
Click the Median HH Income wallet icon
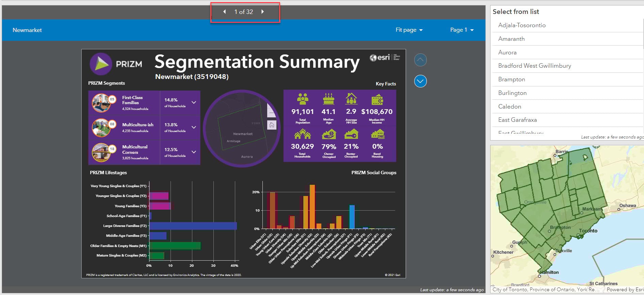point(377,100)
